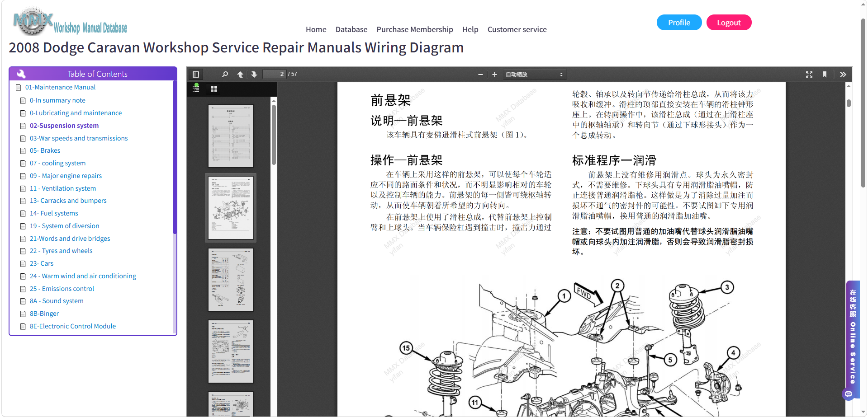Viewport: 868px width, 417px height.
Task: Click the page icon beside 23- Cars
Action: click(23, 264)
